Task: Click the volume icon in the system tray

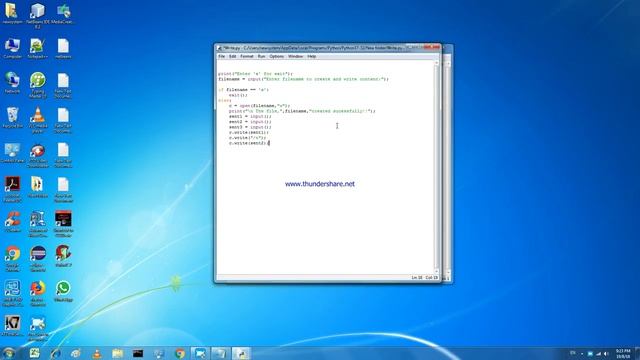Action: point(606,353)
